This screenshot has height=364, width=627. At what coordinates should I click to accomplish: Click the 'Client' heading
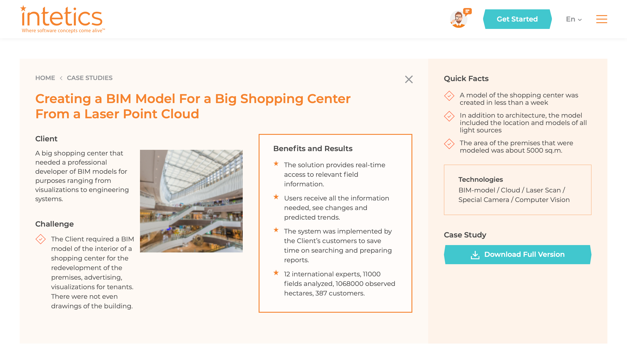click(x=46, y=139)
